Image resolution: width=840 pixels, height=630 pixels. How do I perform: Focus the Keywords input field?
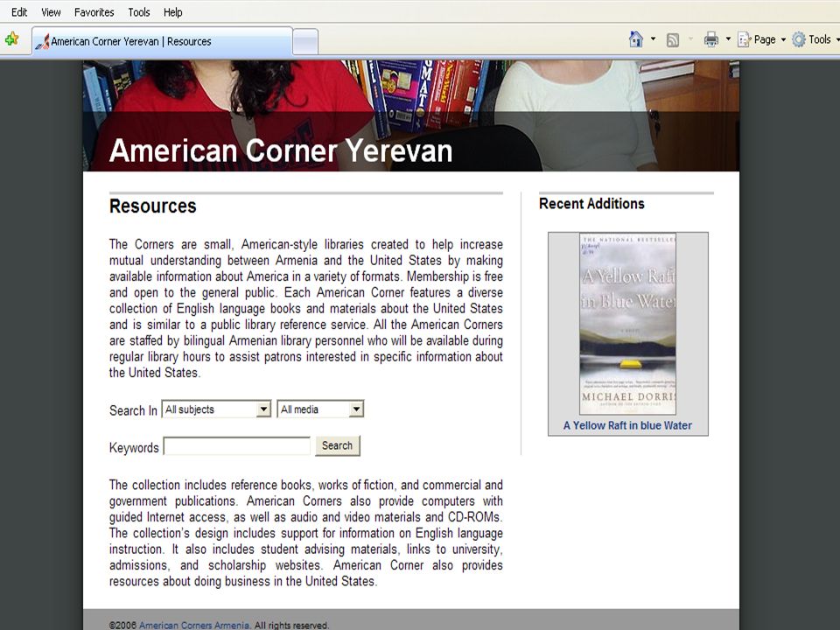(237, 446)
